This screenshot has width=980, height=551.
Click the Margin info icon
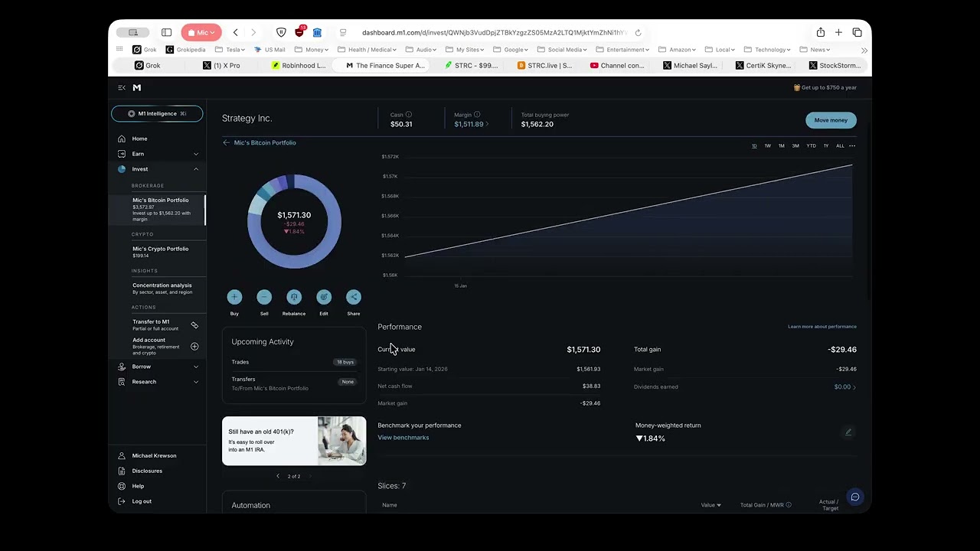click(x=477, y=115)
